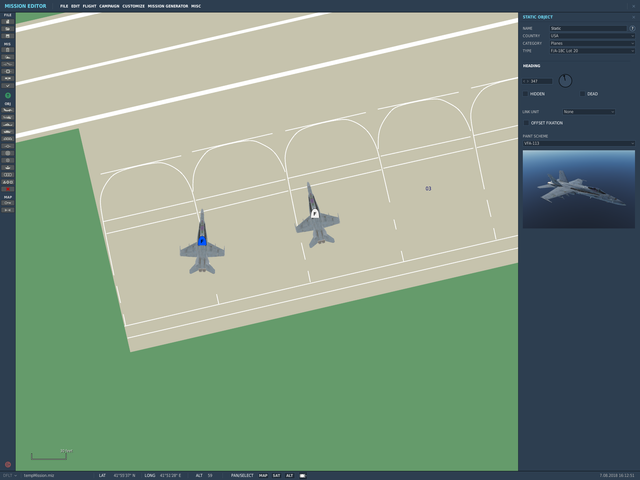Click the save mission icon in left toolbar
The image size is (640, 480).
pyautogui.click(x=7, y=36)
